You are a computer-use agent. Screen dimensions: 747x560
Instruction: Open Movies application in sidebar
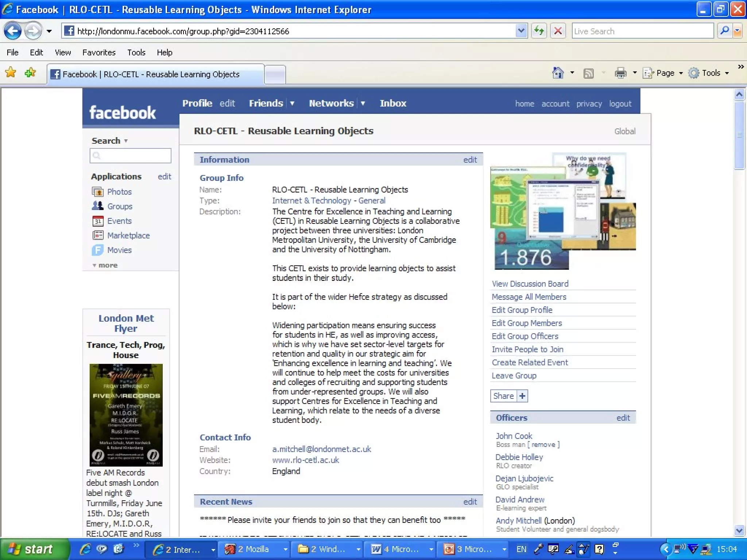(x=119, y=250)
